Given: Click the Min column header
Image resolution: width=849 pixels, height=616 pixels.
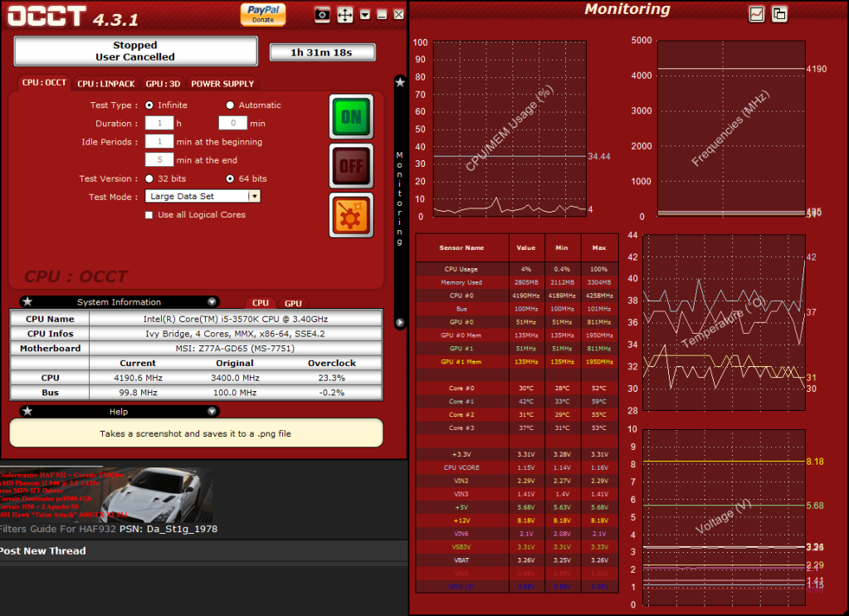Looking at the screenshot, I should tap(562, 247).
